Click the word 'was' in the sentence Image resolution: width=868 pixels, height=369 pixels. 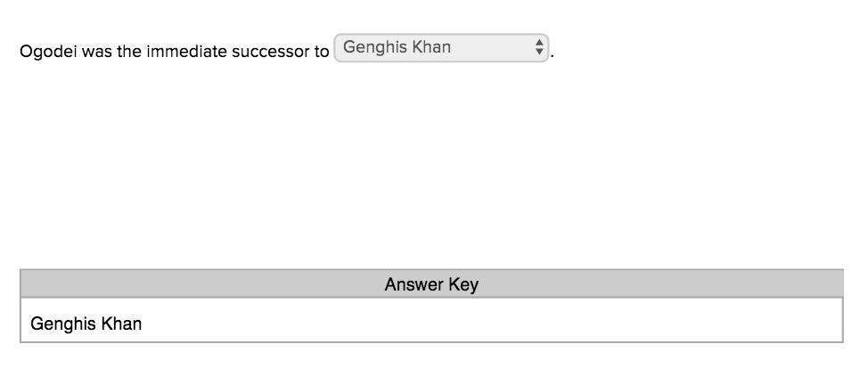click(x=96, y=52)
